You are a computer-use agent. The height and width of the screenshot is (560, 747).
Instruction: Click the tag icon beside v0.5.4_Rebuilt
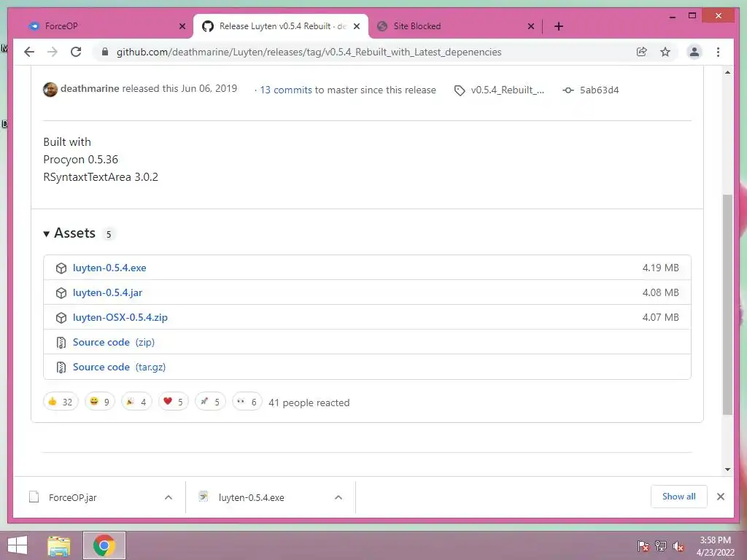[460, 90]
